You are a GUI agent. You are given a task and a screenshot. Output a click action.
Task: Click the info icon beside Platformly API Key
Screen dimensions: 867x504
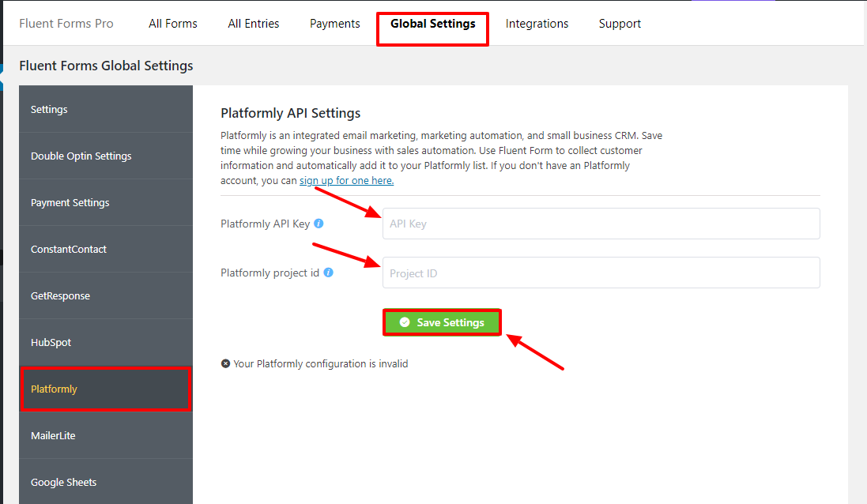coord(319,224)
